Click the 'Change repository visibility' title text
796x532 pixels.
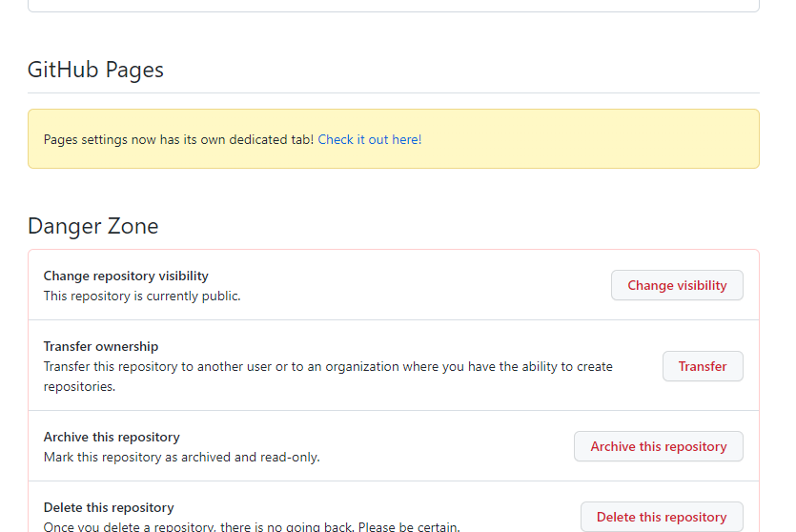pyautogui.click(x=126, y=276)
